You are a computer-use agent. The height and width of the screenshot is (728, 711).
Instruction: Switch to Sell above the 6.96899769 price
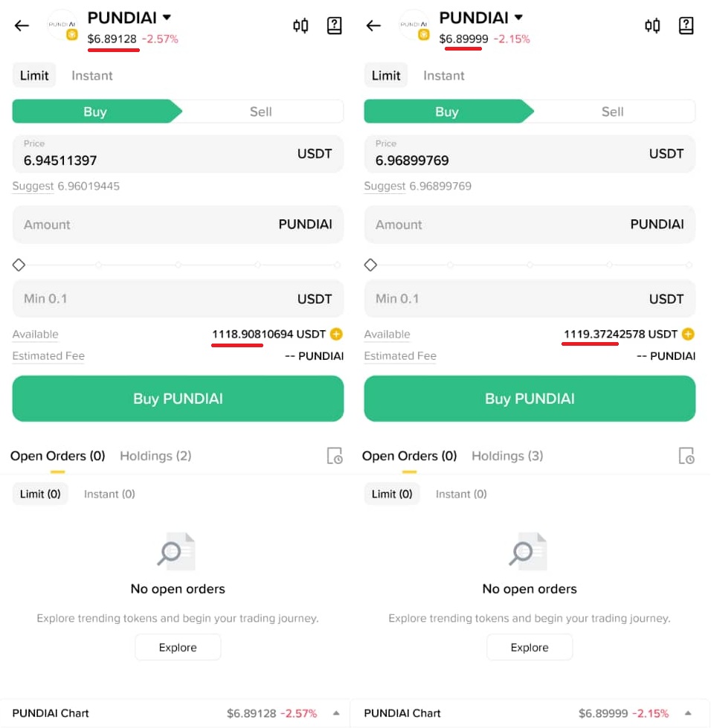click(612, 112)
